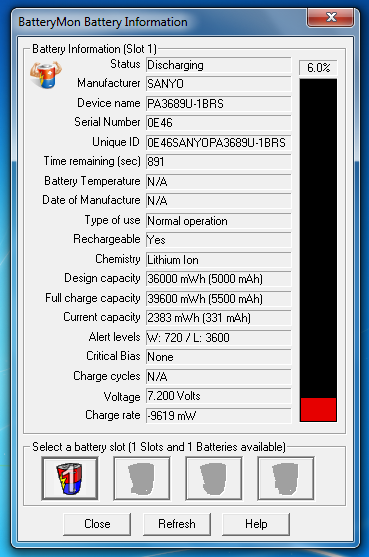Click the muscular battery mascot icon
Viewport: 369px width, 557px height.
click(46, 75)
